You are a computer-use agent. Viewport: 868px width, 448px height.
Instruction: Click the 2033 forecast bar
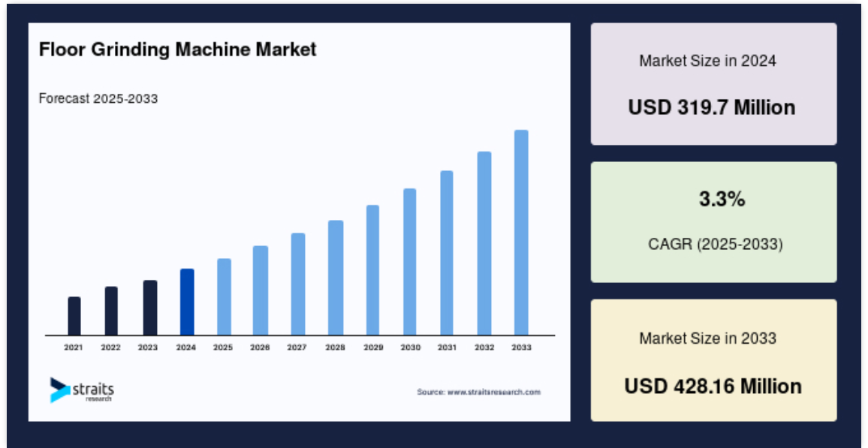pyautogui.click(x=521, y=233)
